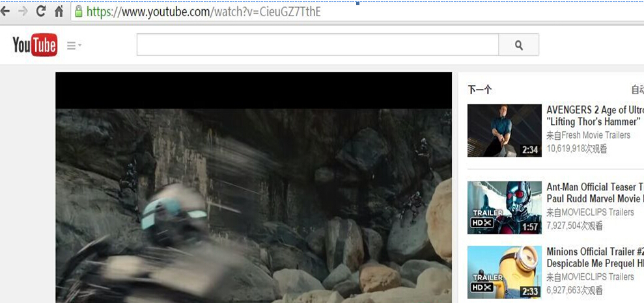
Task: Open the browser home page icon
Action: 59,11
